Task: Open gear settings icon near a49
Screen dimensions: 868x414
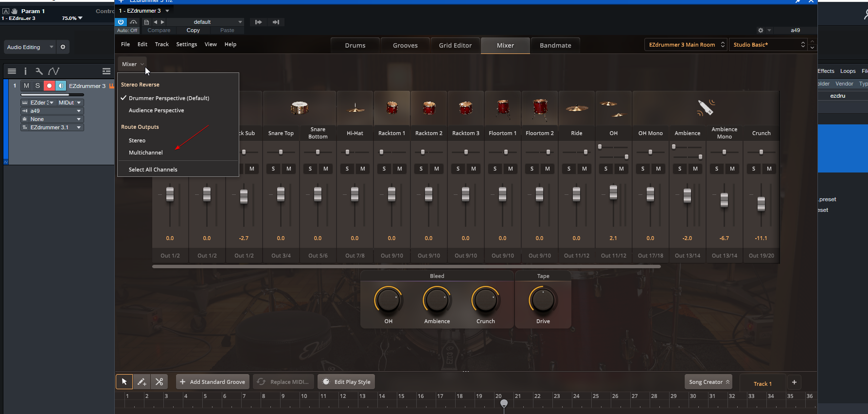Action: click(x=761, y=30)
